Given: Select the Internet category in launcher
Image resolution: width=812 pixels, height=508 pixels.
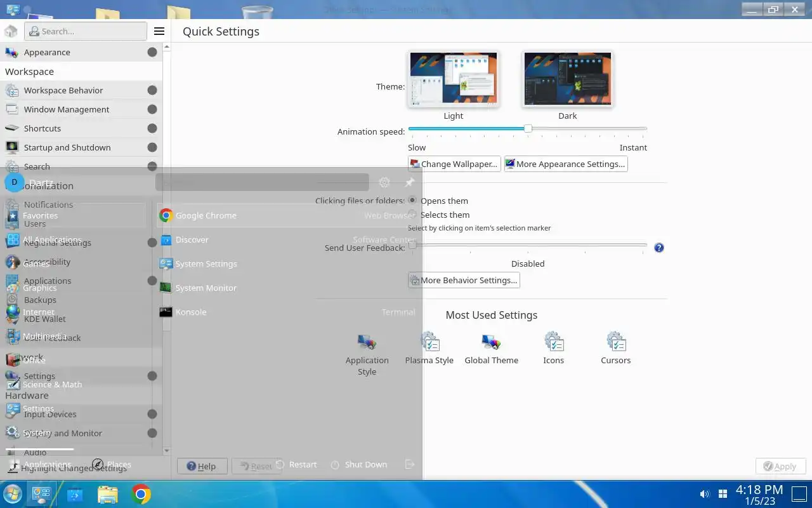Looking at the screenshot, I should pos(75,312).
